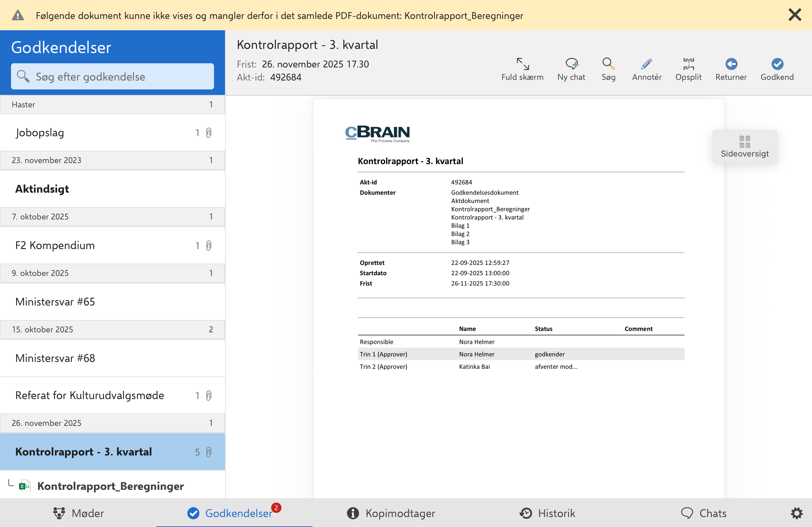Click the Trin 2 (Approver) row
The image size is (812, 527).
(521, 367)
